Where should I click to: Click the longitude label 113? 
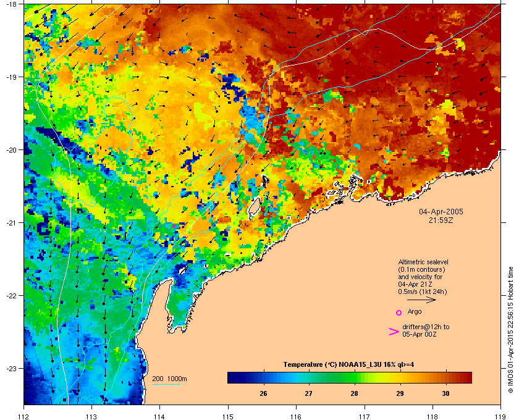click(91, 417)
